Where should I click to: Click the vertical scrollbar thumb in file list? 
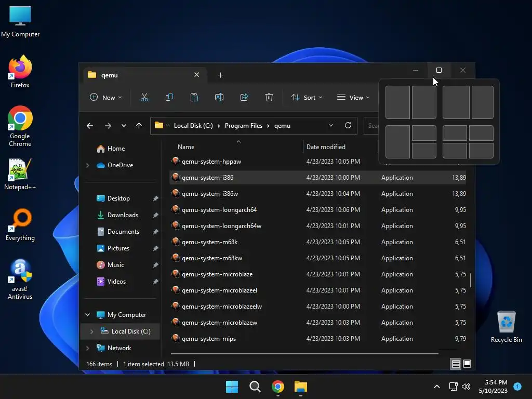point(470,280)
